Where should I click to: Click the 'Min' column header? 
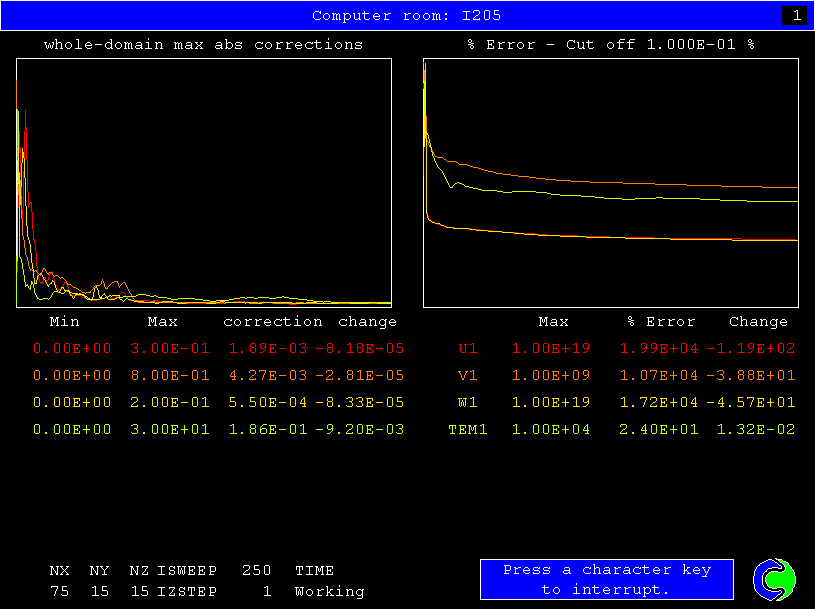tap(64, 322)
